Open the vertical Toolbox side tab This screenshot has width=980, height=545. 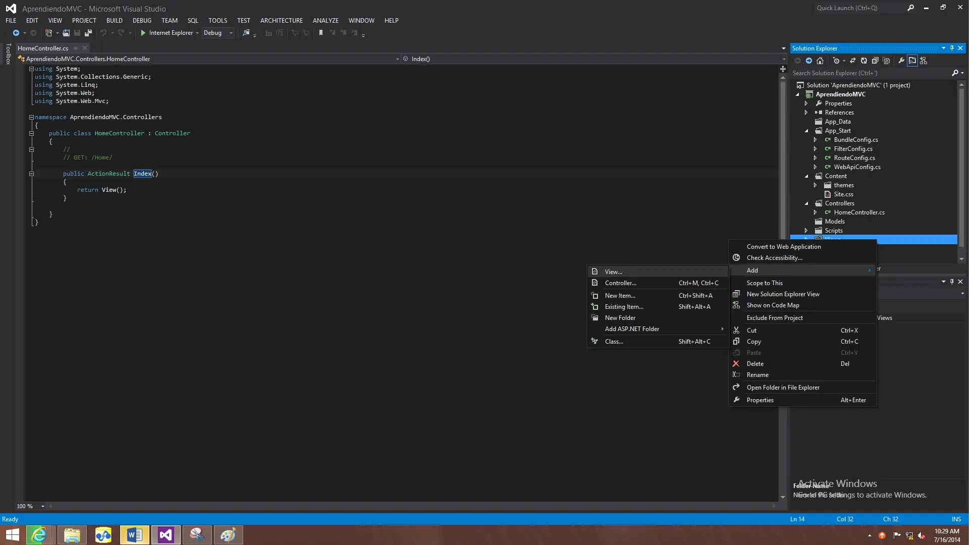click(8, 54)
